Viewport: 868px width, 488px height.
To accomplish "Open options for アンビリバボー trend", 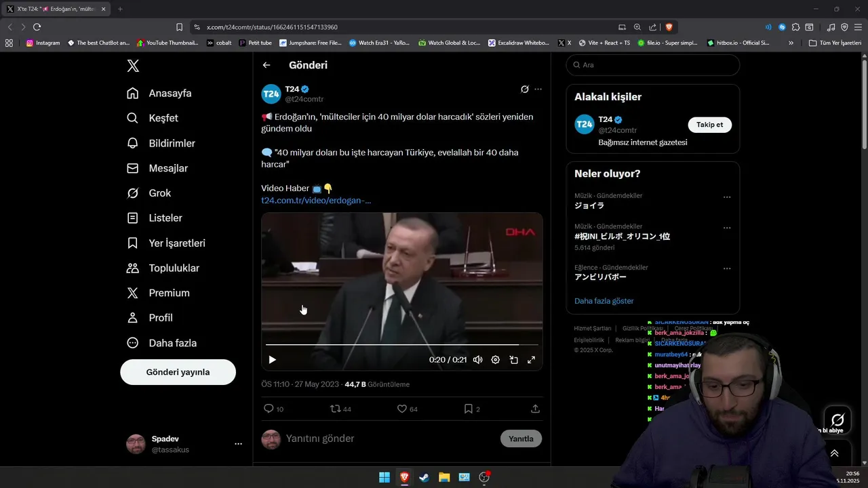I will (727, 268).
